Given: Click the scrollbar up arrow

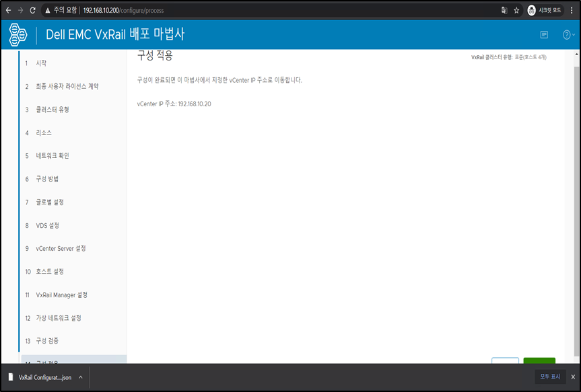Looking at the screenshot, I should [x=576, y=54].
